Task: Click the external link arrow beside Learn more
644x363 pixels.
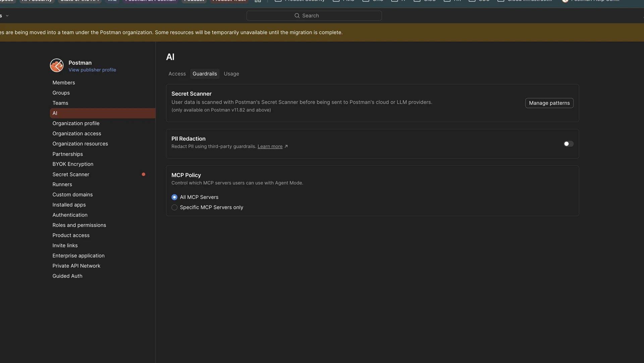Action: point(286,146)
